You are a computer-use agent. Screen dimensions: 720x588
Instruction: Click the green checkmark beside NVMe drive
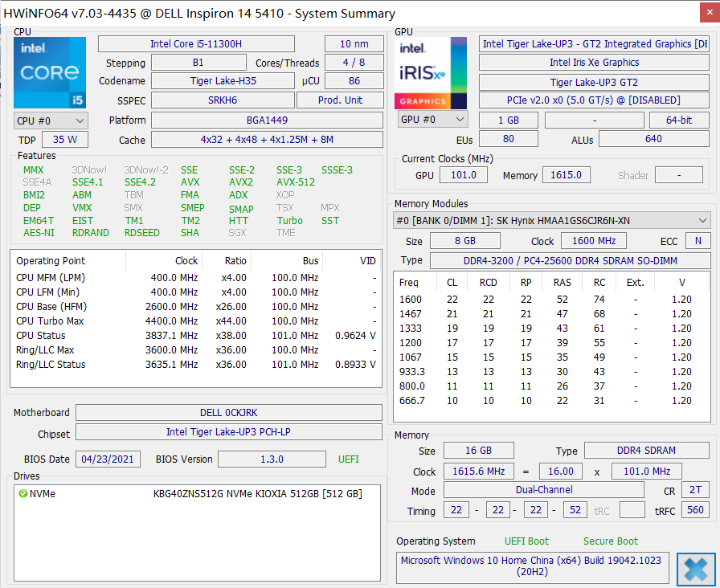[x=22, y=494]
